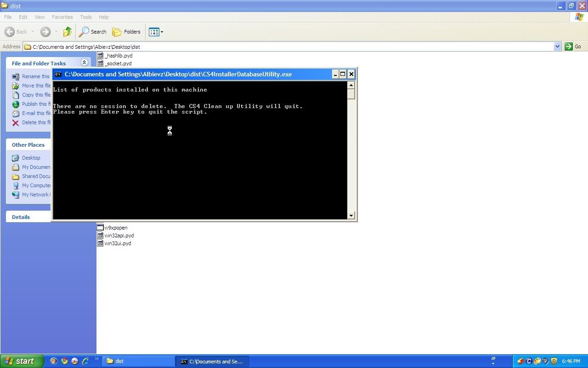
Task: Select the win32api.pyd file
Action: (x=115, y=236)
